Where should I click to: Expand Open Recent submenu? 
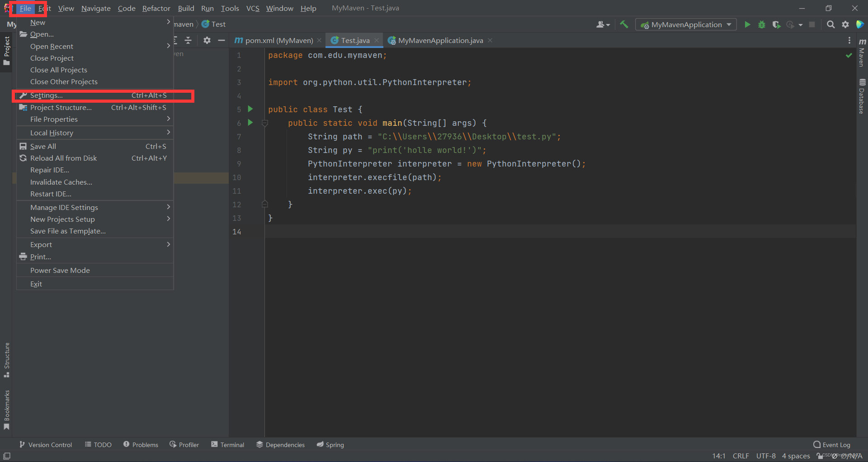tap(95, 46)
